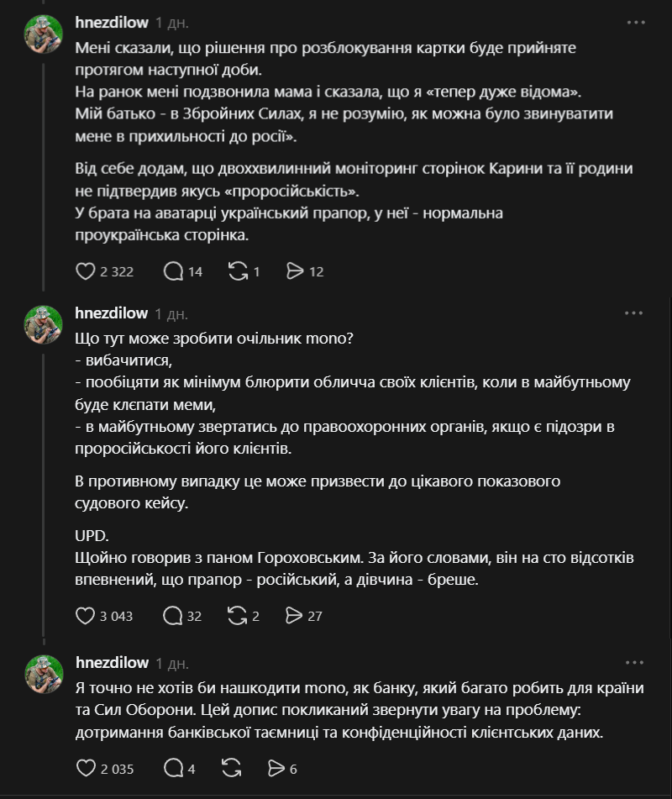Reply to the post with 4 comments
This screenshot has height=799, width=672.
174,768
